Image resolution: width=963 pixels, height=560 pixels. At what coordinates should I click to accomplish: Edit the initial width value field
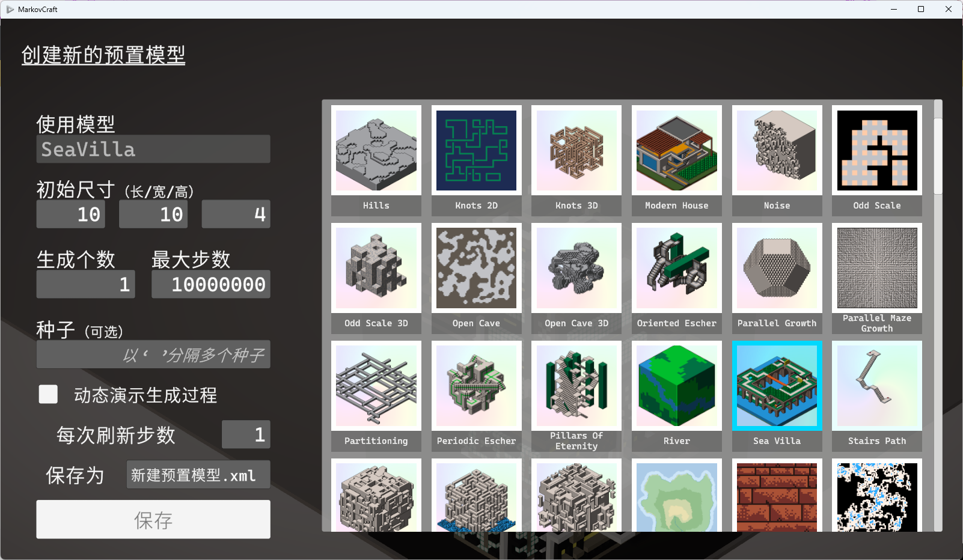[153, 214]
